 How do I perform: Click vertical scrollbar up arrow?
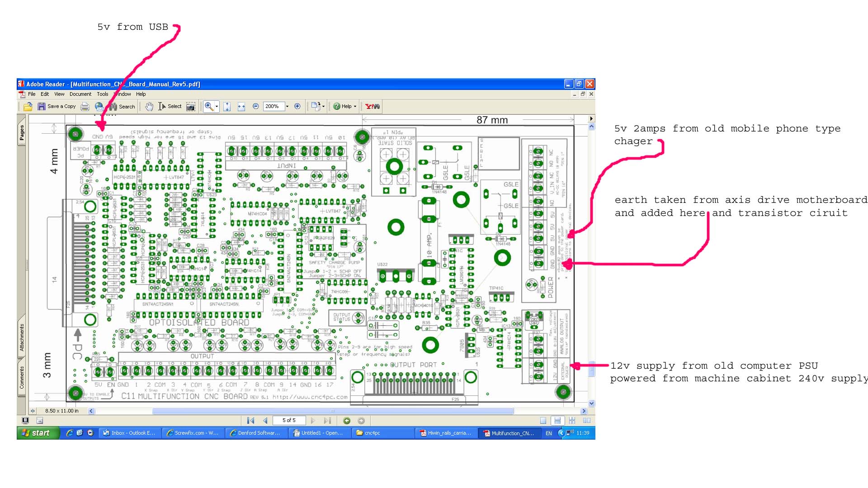[x=591, y=127]
